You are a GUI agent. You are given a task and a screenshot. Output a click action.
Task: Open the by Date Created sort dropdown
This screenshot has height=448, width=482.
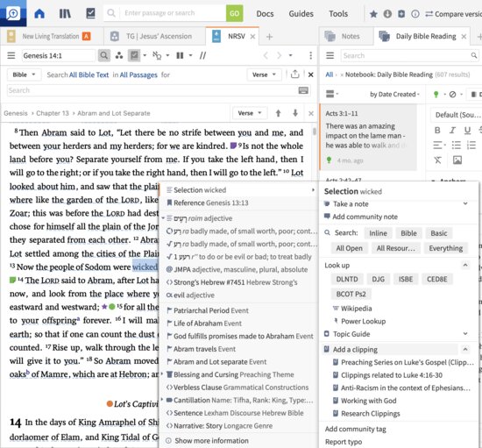(394, 95)
